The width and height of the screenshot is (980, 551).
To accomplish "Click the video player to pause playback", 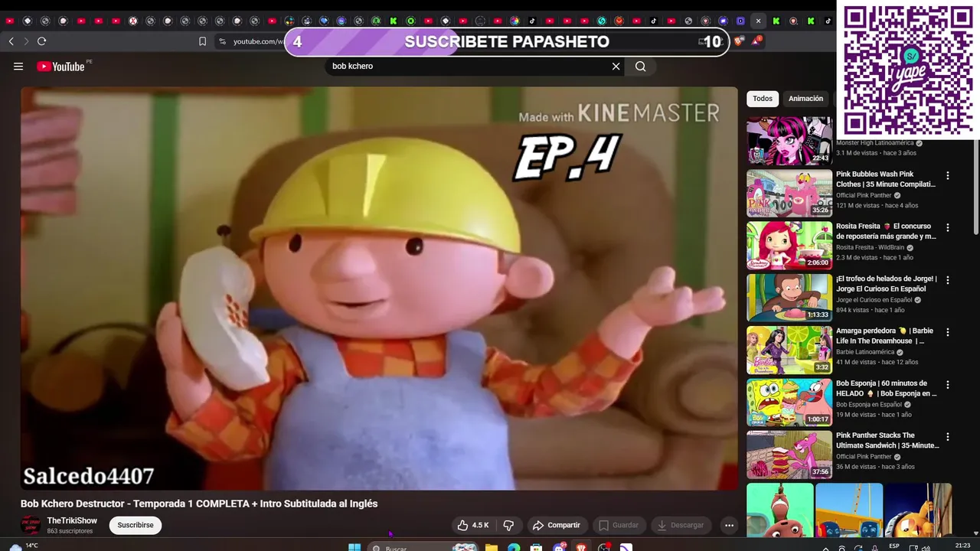I will 379,289.
